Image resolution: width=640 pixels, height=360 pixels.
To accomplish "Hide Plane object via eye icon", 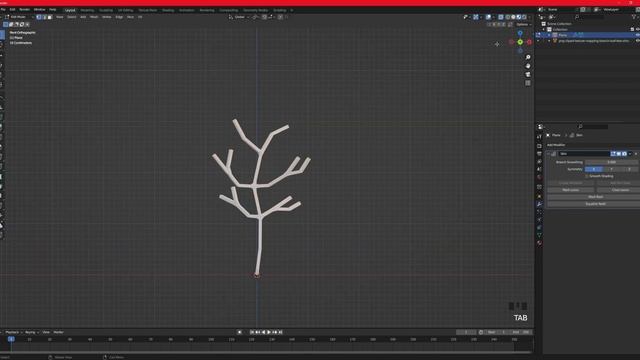I will tap(637, 35).
